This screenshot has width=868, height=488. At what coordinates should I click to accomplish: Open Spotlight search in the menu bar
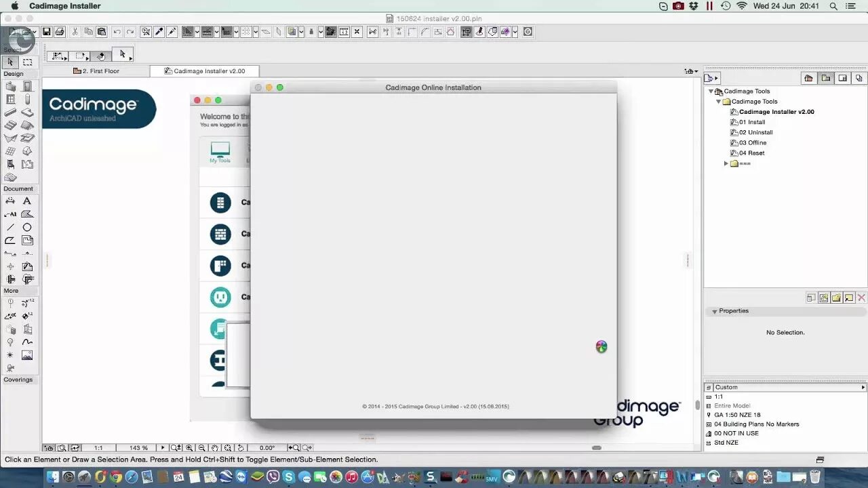coord(833,6)
